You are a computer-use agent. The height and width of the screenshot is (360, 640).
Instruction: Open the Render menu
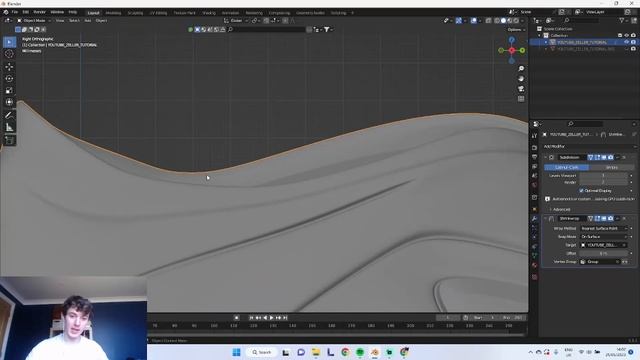40,12
